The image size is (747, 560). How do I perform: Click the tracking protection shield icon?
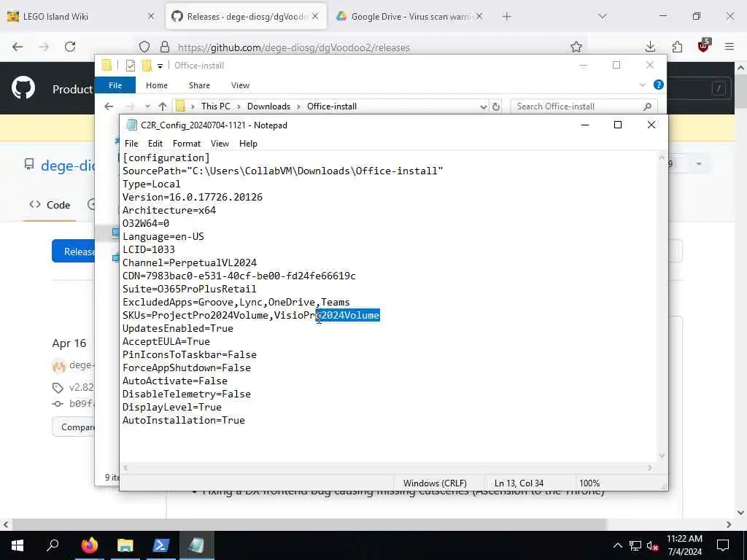pos(144,47)
